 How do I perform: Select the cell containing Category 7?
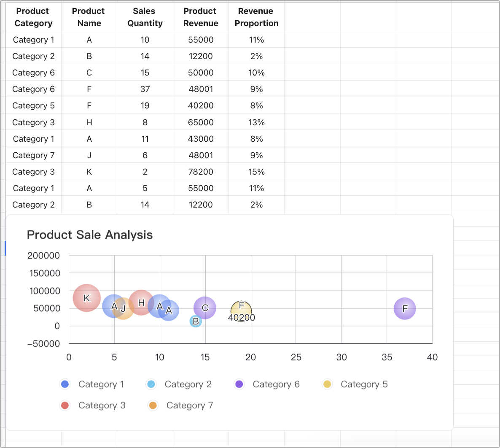pyautogui.click(x=33, y=155)
